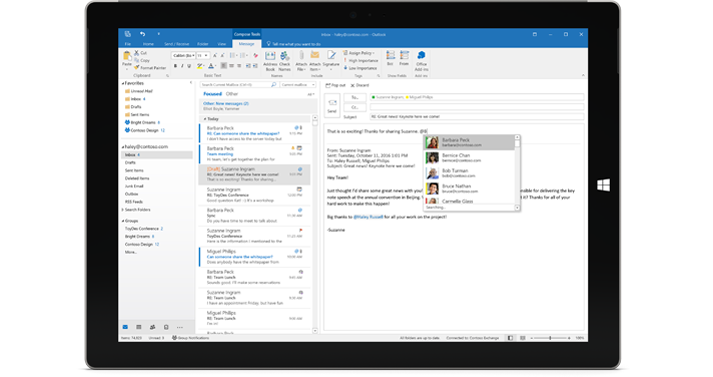Click the Subject input field
Viewport: 713px width, 377px height.
point(477,116)
